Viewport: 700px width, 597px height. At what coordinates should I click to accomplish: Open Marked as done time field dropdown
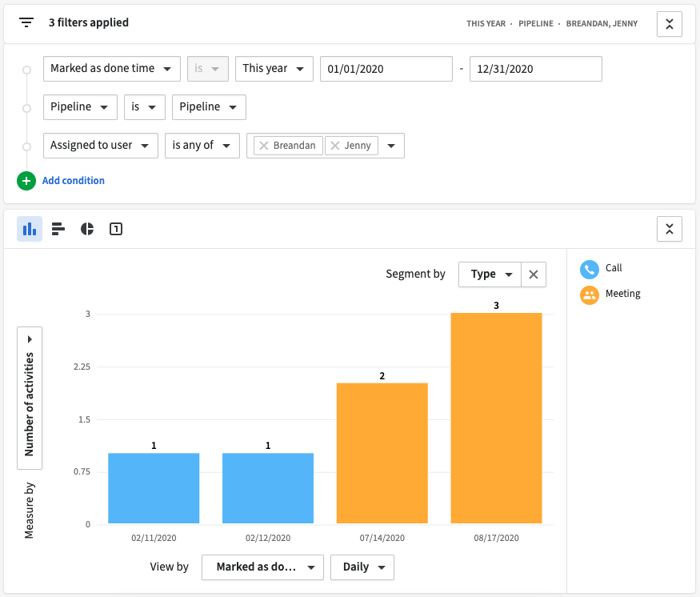(x=112, y=69)
